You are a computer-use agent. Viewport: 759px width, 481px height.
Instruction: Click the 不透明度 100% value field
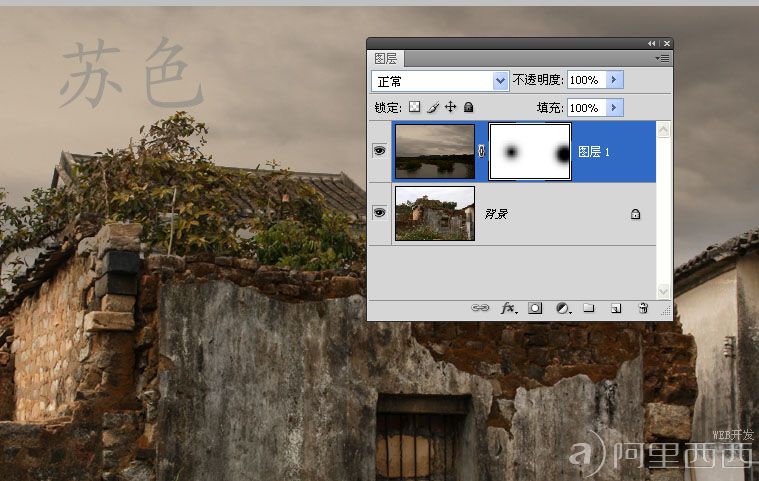pos(586,80)
